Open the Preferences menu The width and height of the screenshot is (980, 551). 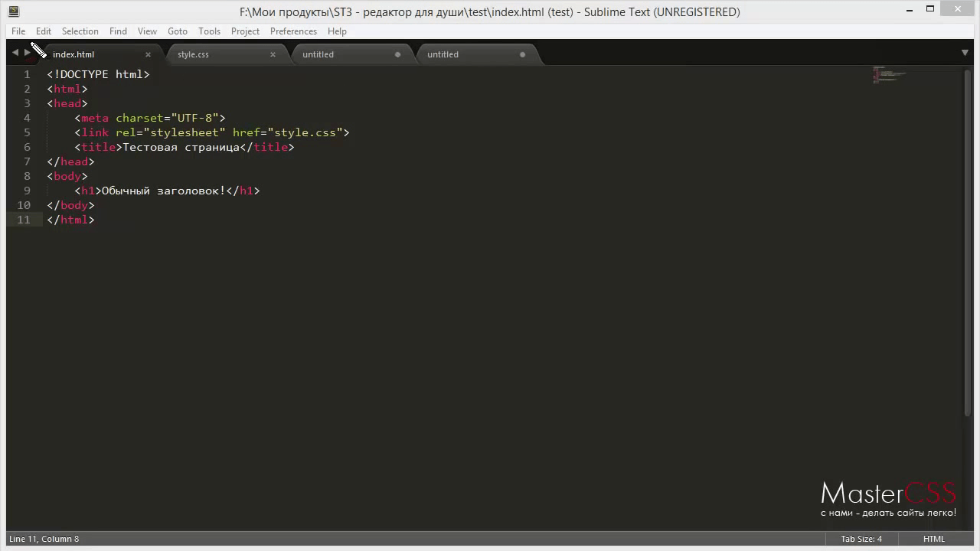tap(293, 31)
